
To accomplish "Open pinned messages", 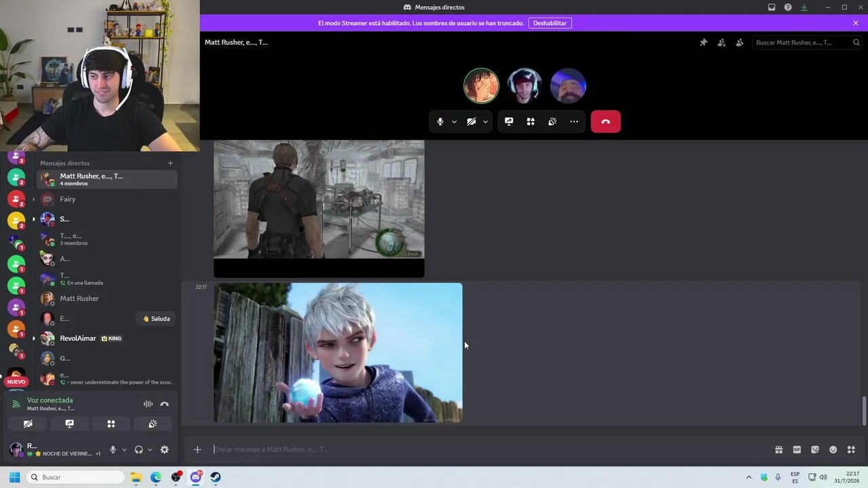I will tap(704, 43).
